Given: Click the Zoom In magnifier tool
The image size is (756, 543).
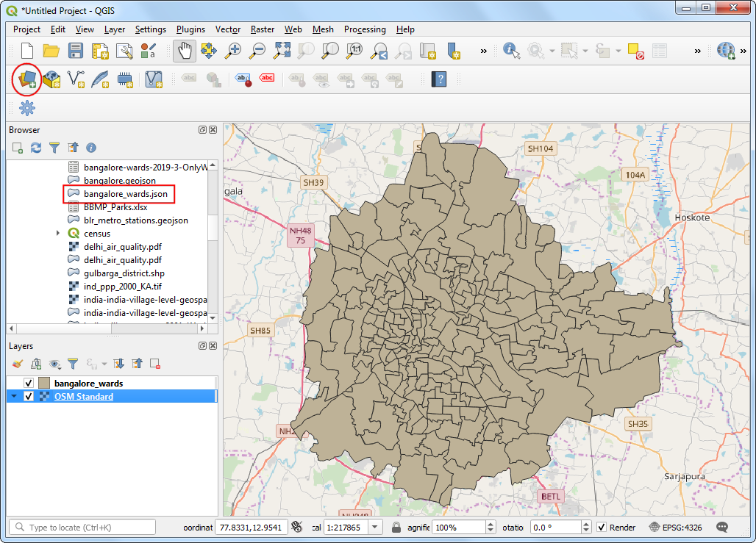Looking at the screenshot, I should coord(233,51).
